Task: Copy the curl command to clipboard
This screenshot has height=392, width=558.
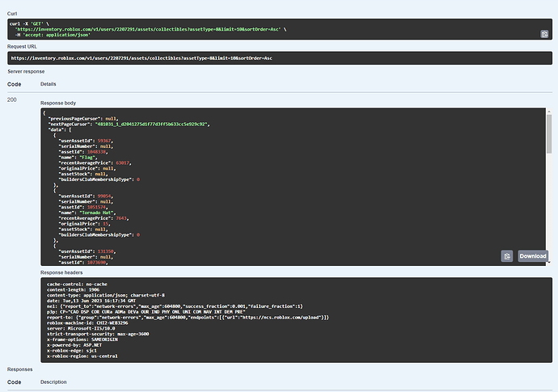Action: [545, 34]
